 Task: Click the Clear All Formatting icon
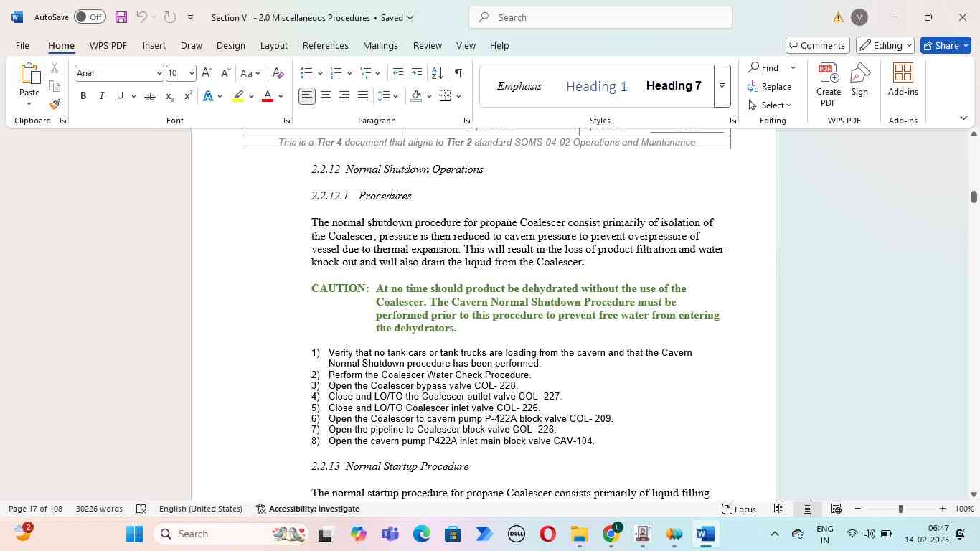[278, 73]
